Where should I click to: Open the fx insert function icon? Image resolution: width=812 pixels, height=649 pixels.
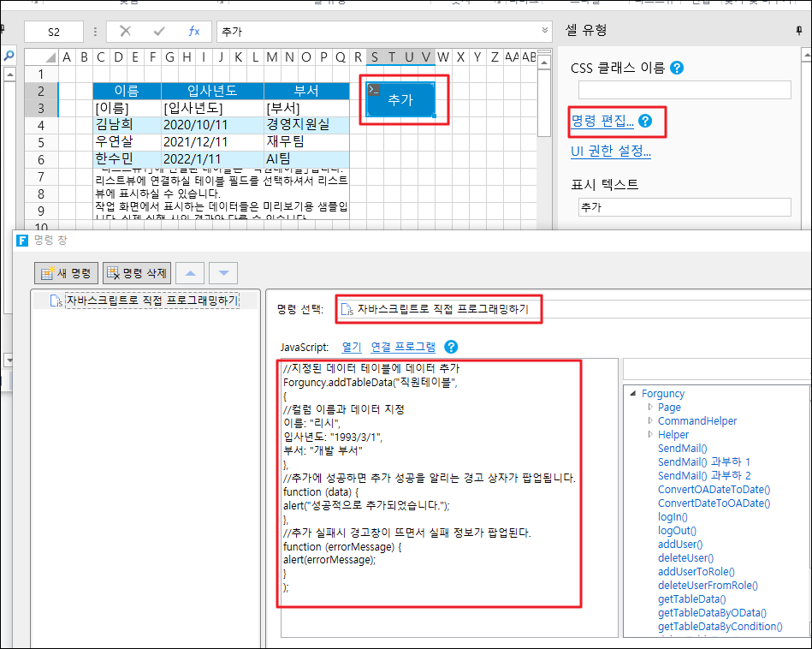point(194,32)
